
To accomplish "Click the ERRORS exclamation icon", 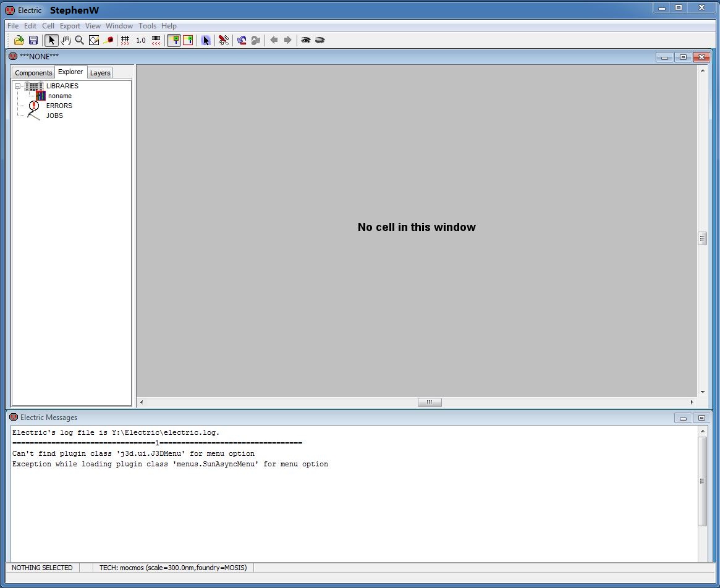I will pos(34,106).
